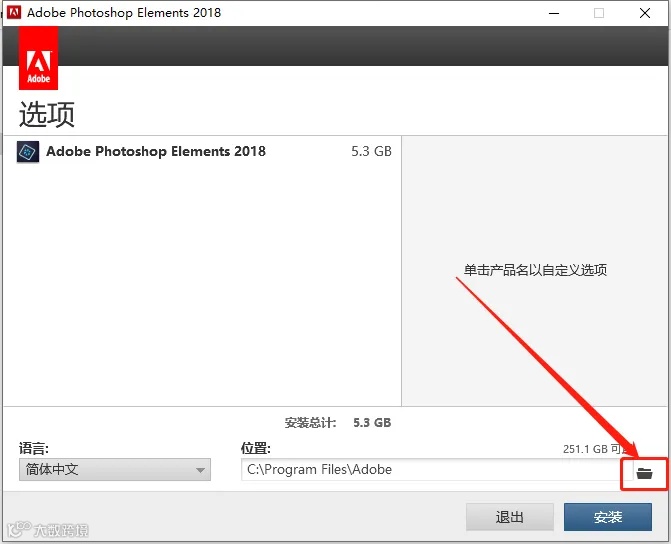Click the browse folder icon beside install location
Screen dimensions: 671x544
point(644,473)
